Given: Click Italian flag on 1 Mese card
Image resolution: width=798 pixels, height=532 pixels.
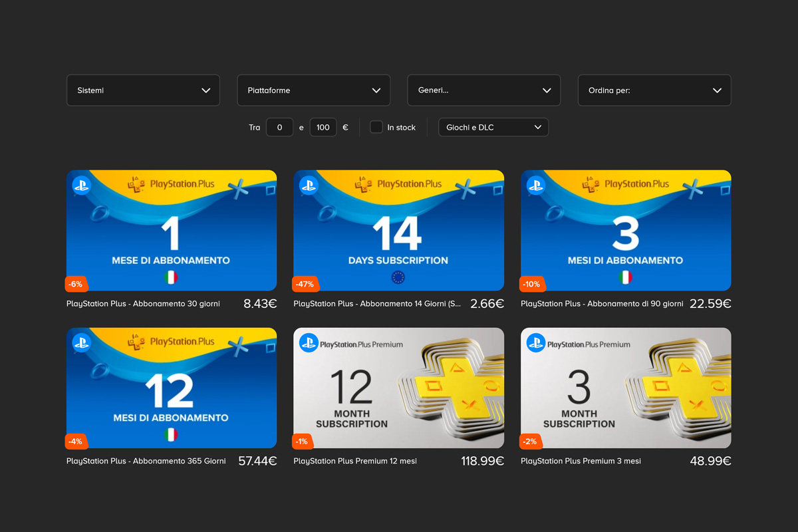Looking at the screenshot, I should tap(171, 277).
